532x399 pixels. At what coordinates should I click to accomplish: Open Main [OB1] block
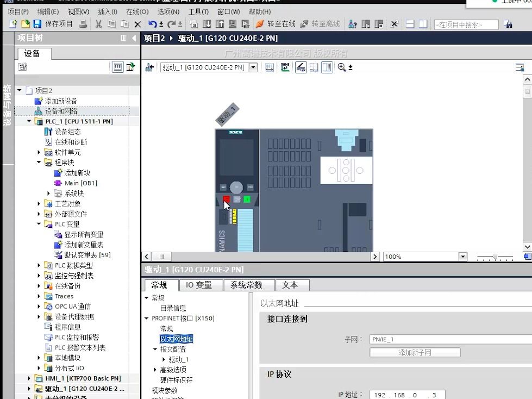pos(81,183)
